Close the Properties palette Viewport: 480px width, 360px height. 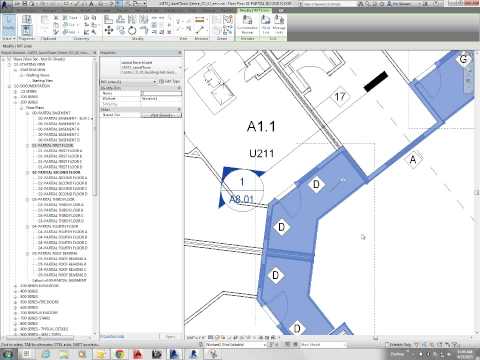[180, 53]
